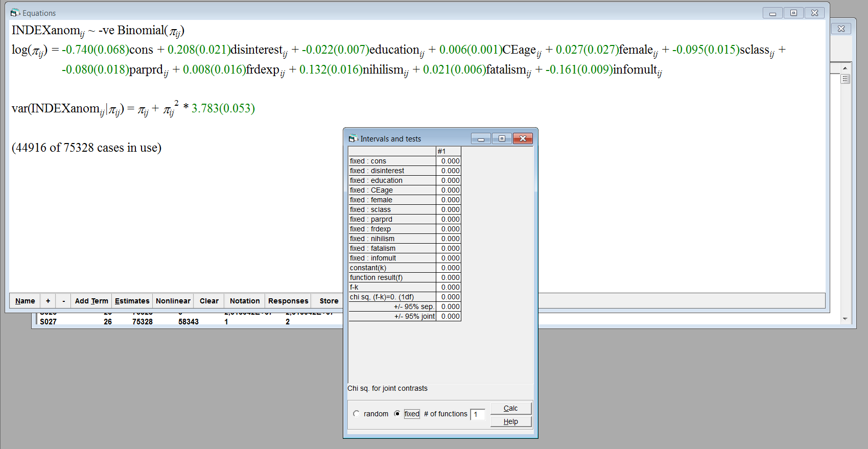Click the Name button in Equations toolbar

25,301
